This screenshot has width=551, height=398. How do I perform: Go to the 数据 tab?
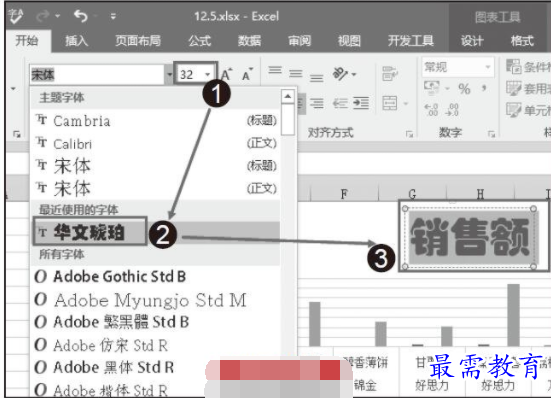pos(249,41)
